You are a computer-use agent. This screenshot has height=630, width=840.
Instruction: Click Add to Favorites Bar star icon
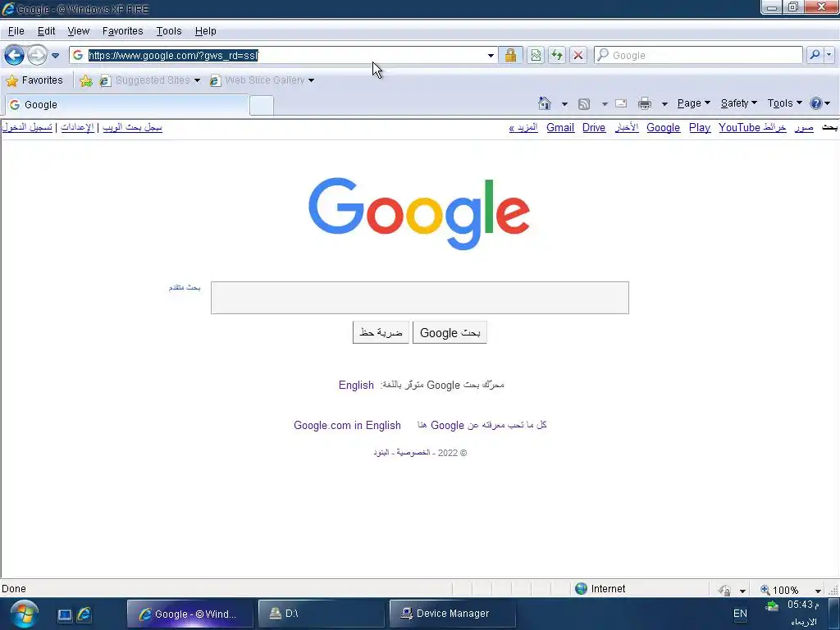(x=85, y=81)
